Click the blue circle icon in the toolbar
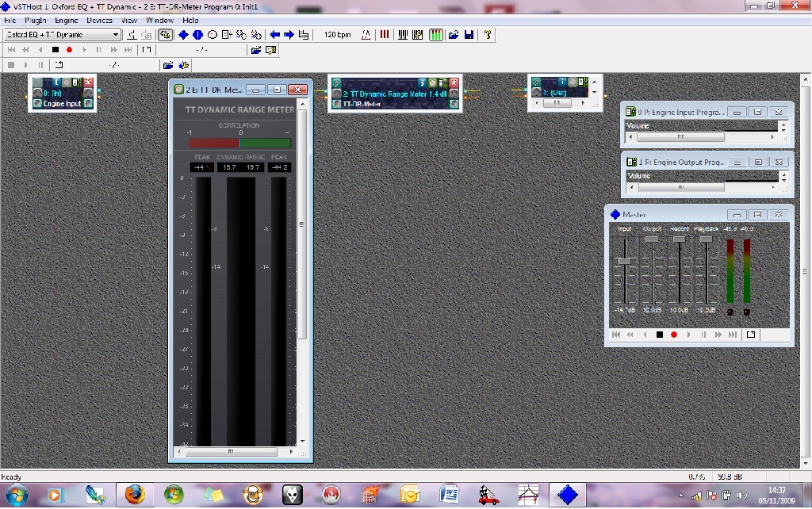The width and height of the screenshot is (812, 509). pyautogui.click(x=197, y=35)
